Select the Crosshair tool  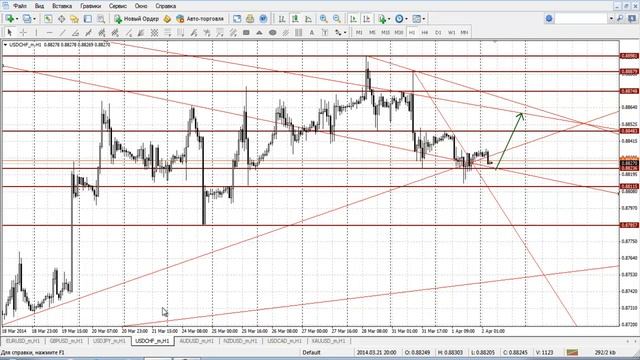coord(23,32)
